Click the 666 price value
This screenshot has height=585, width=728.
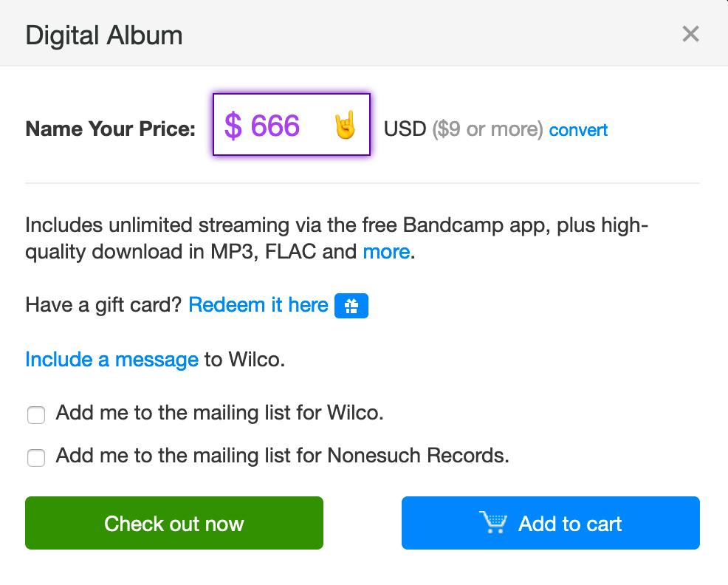275,126
